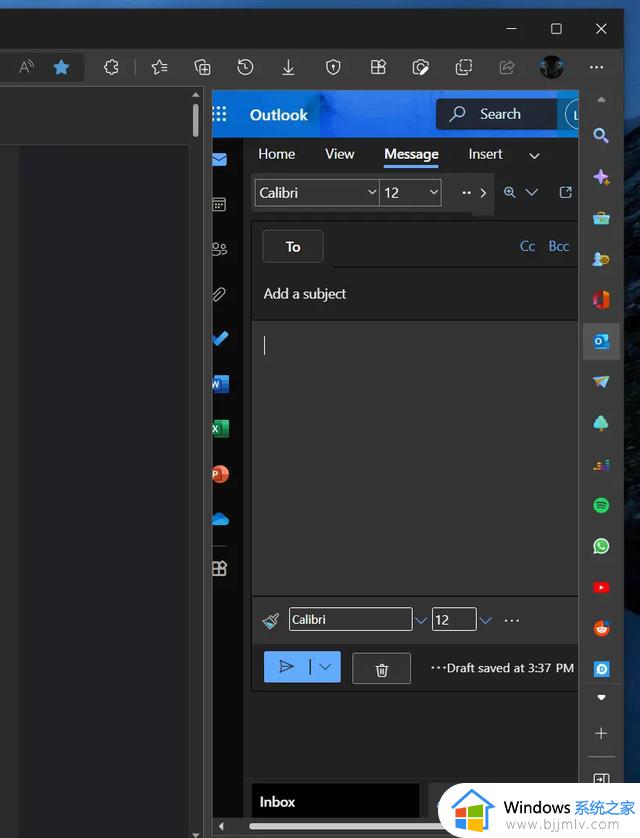Click the plus icon to customize sidebar
The width and height of the screenshot is (640, 838).
click(x=601, y=733)
